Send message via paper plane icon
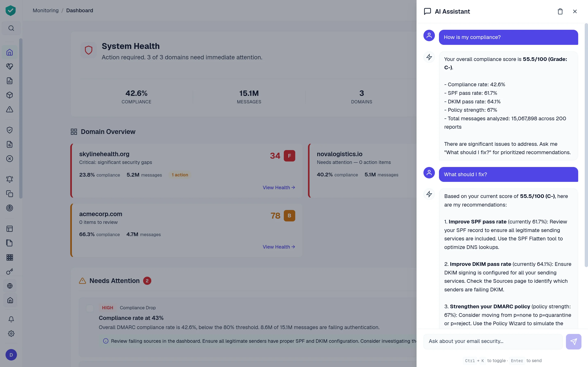The image size is (588, 367). click(x=574, y=341)
